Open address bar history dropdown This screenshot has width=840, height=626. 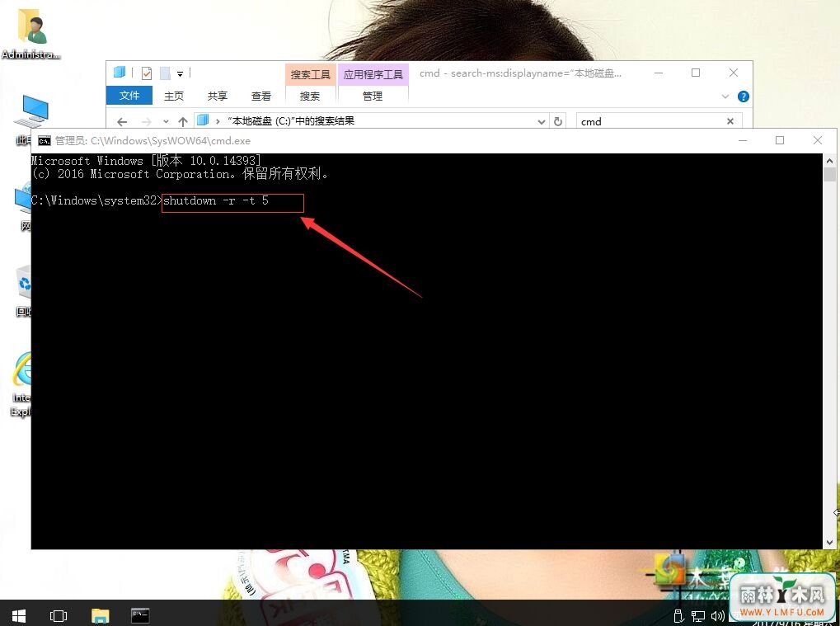[541, 122]
